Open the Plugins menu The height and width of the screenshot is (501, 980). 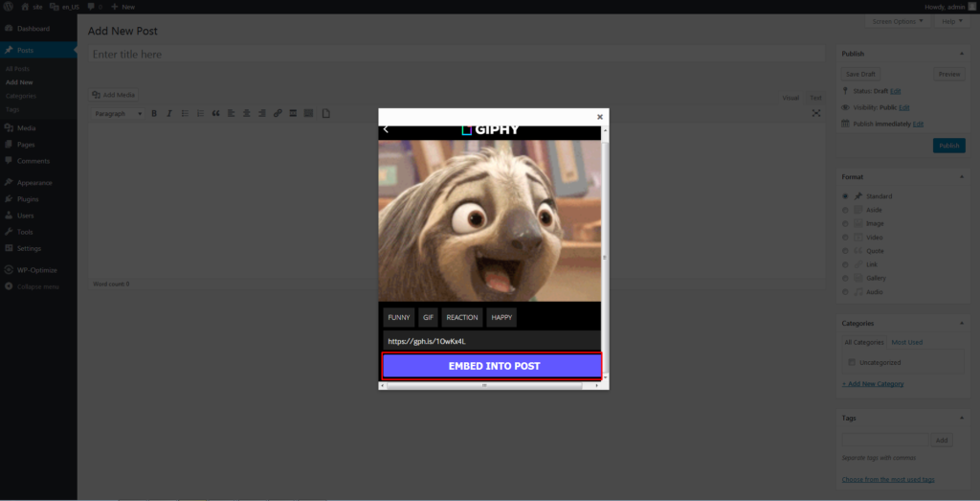point(28,199)
